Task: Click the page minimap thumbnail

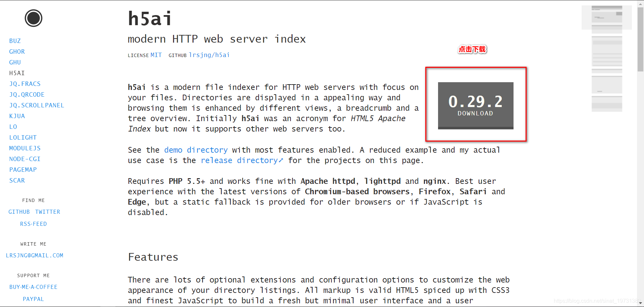Action: click(607, 59)
